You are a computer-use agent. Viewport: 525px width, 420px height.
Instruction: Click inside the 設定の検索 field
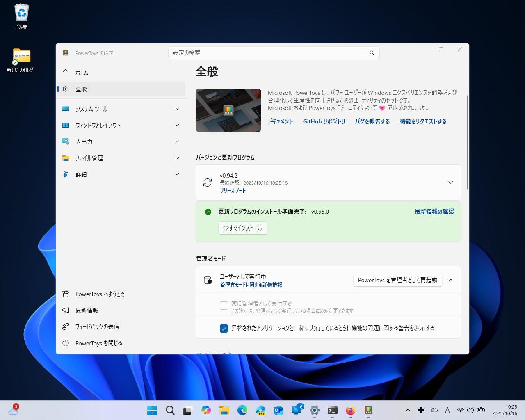(x=246, y=52)
